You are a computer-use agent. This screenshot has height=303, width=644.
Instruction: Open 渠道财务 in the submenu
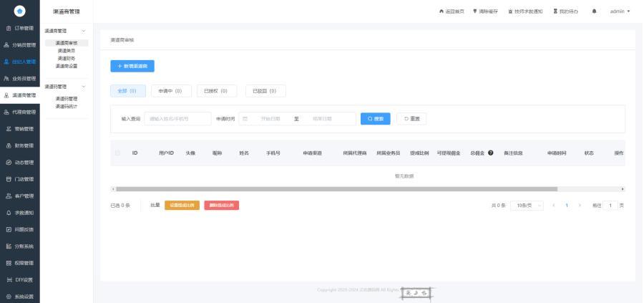pos(67,59)
